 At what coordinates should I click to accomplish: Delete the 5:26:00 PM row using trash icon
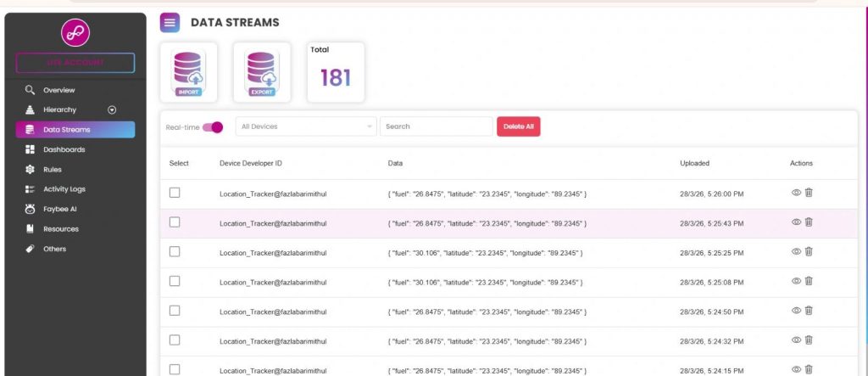click(809, 193)
